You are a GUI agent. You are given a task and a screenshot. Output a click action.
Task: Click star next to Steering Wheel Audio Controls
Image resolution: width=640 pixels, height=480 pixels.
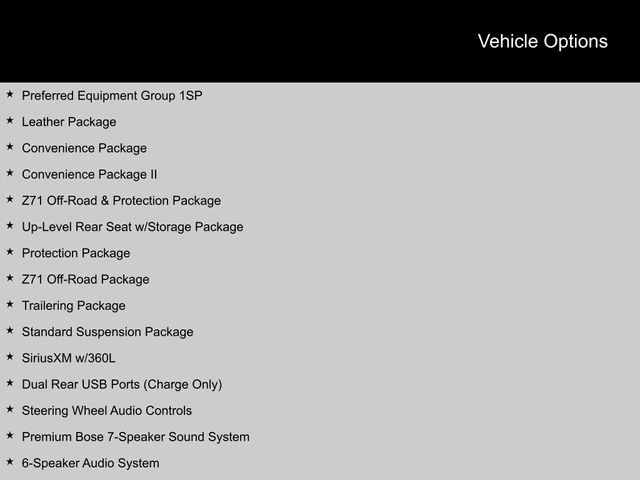pos(9,409)
